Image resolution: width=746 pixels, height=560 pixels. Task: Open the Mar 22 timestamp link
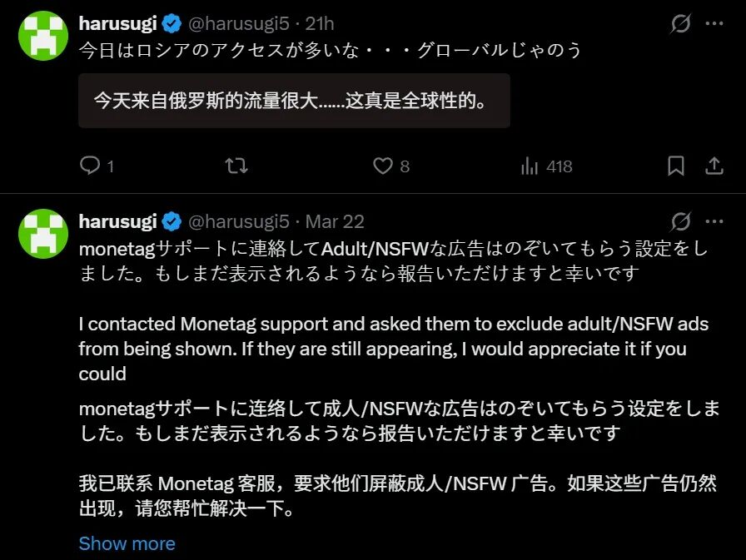tap(335, 221)
